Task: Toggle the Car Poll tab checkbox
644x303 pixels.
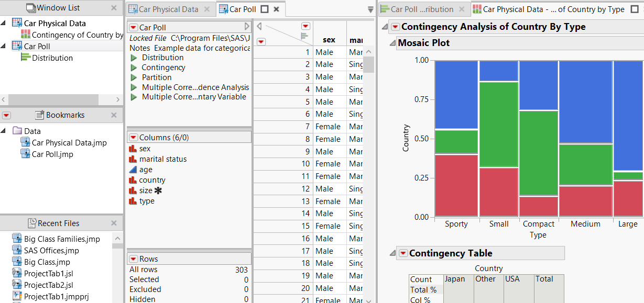Action: [265, 9]
